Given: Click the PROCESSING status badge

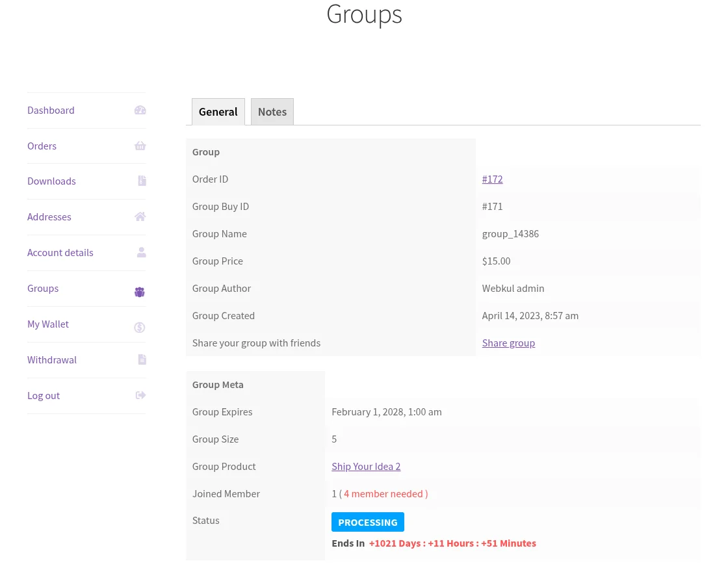Looking at the screenshot, I should (x=367, y=522).
